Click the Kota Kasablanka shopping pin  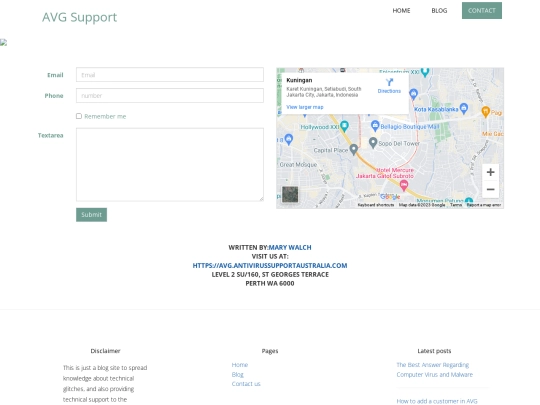click(x=464, y=108)
